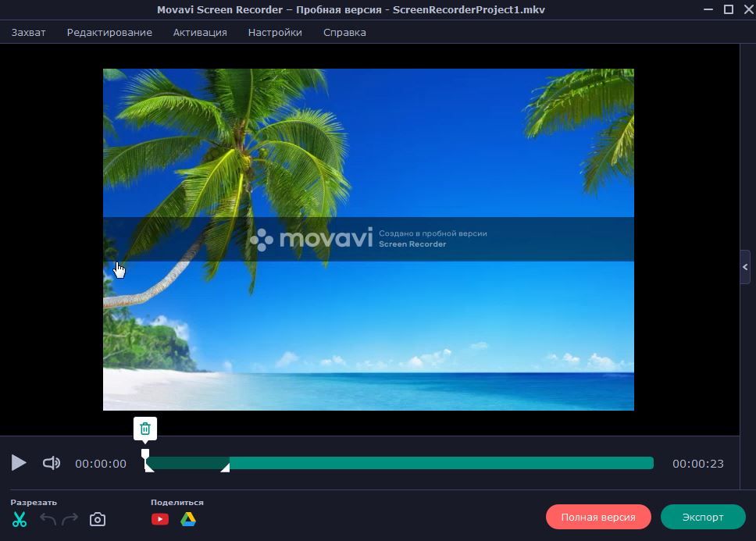This screenshot has height=541, width=756.
Task: Open the Справка menu
Action: tap(344, 32)
